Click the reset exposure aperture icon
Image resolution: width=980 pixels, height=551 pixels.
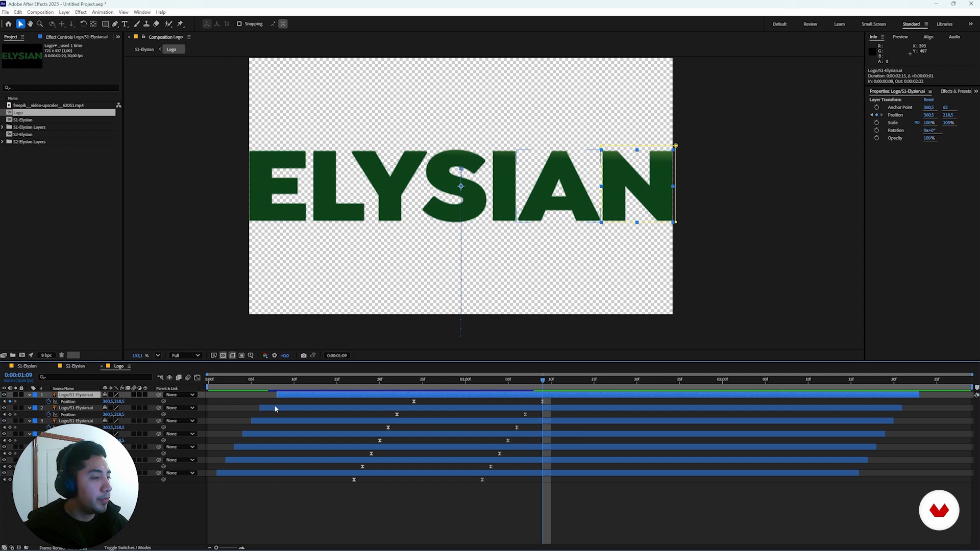pos(275,356)
